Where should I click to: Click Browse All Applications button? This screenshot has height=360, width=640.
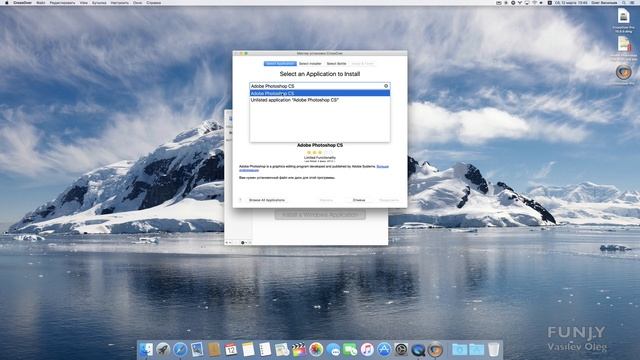point(267,200)
